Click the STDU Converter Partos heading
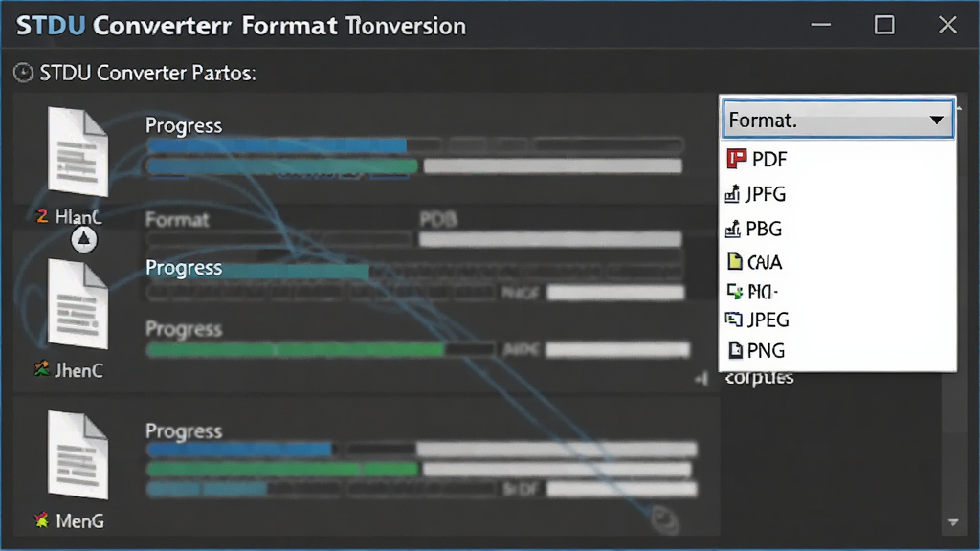Image resolution: width=980 pixels, height=551 pixels. (x=148, y=73)
